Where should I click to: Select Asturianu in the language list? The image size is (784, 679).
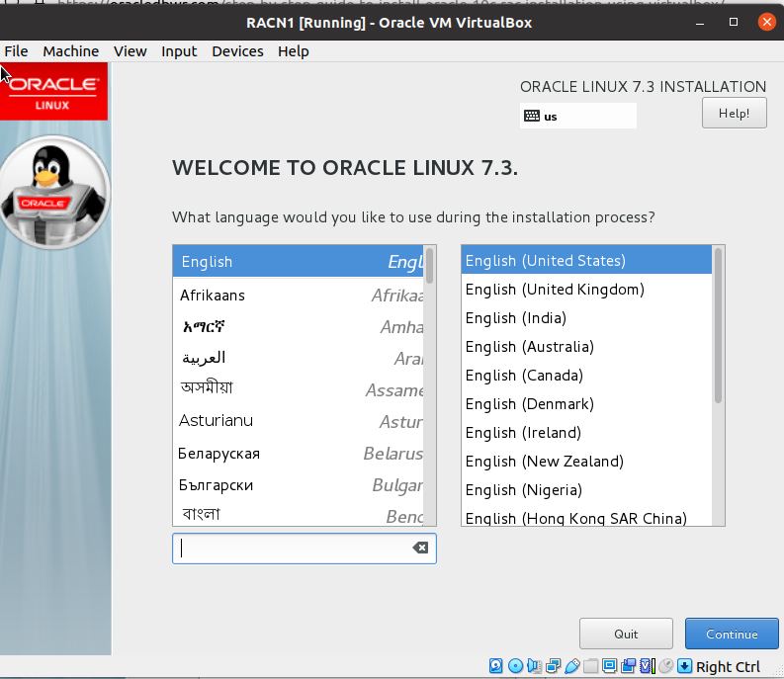pyautogui.click(x=298, y=421)
